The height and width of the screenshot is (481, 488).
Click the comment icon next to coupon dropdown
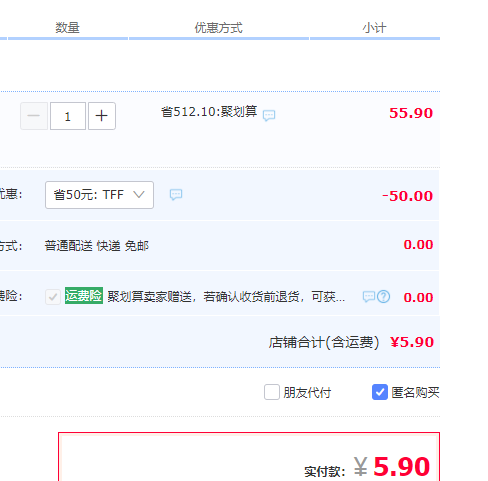pyautogui.click(x=176, y=194)
